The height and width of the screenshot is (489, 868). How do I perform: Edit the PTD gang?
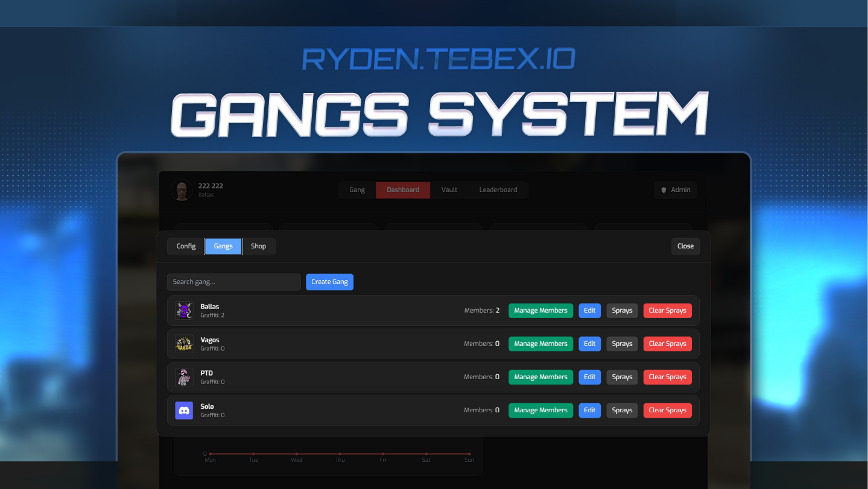tap(590, 377)
